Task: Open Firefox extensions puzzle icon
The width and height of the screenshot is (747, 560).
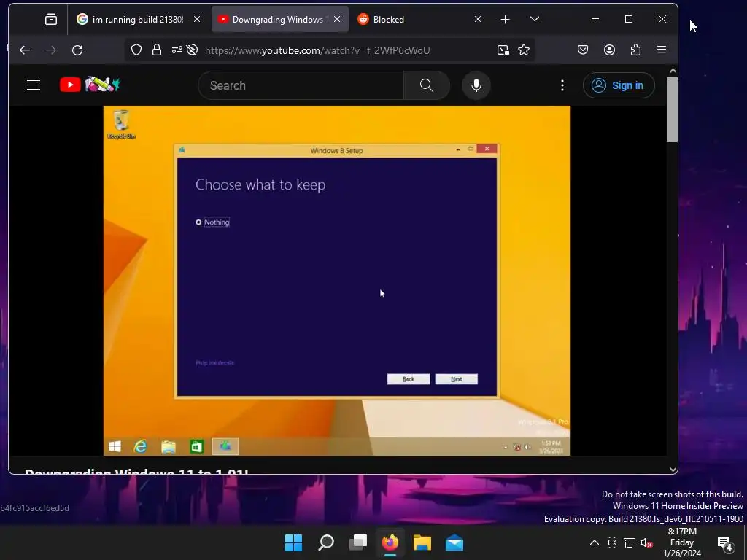Action: tap(635, 50)
